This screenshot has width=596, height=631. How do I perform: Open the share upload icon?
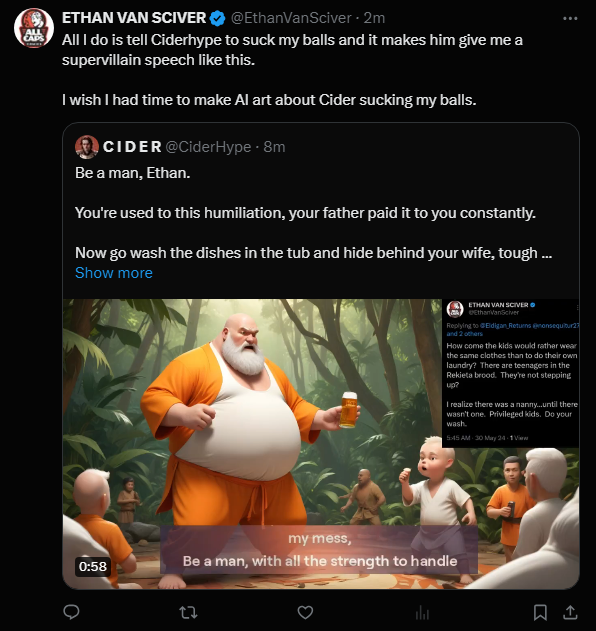coord(570,612)
